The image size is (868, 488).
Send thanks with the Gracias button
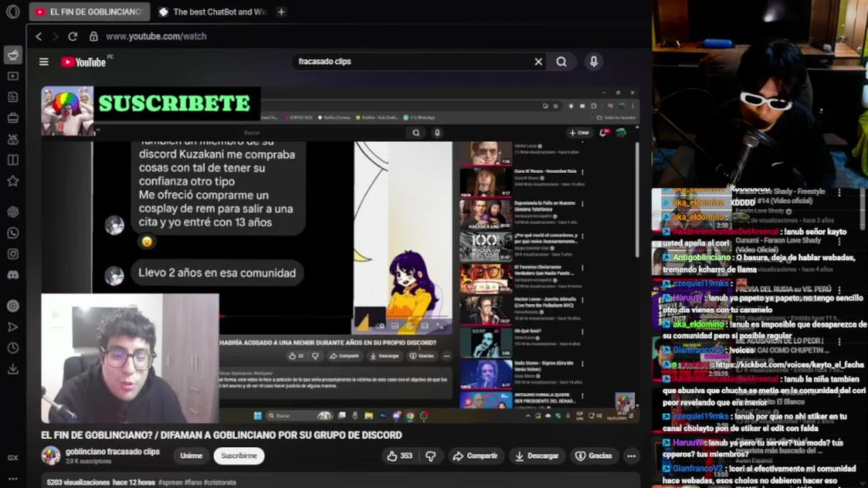coord(593,456)
